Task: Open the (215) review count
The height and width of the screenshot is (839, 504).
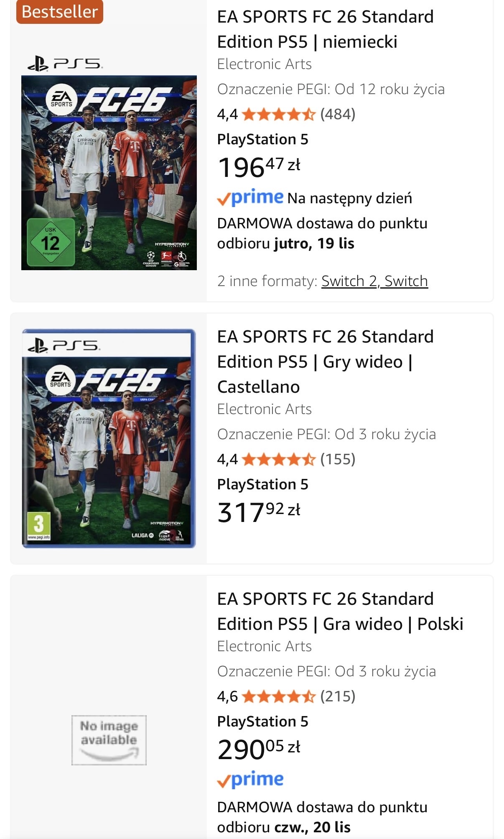Action: pyautogui.click(x=338, y=696)
